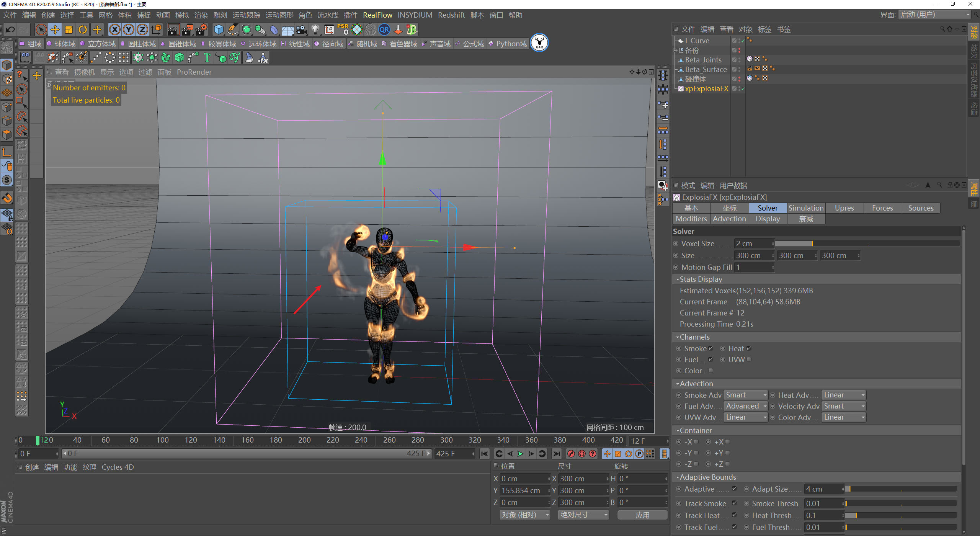
Task: Click the 应用 apply button
Action: tap(642, 515)
